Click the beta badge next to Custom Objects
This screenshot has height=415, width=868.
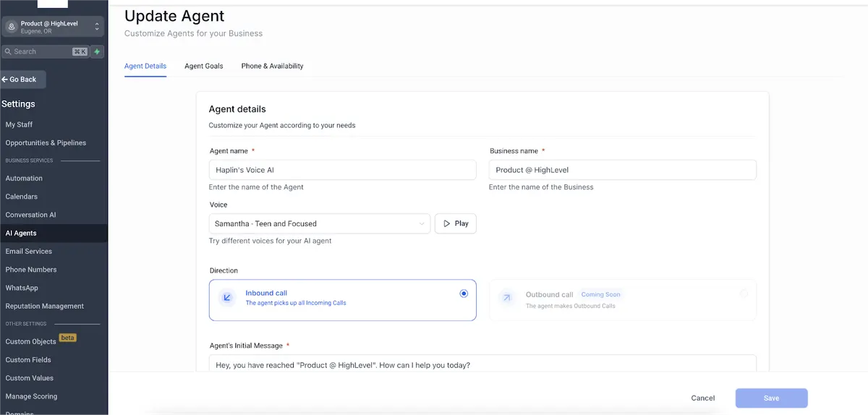tap(68, 338)
